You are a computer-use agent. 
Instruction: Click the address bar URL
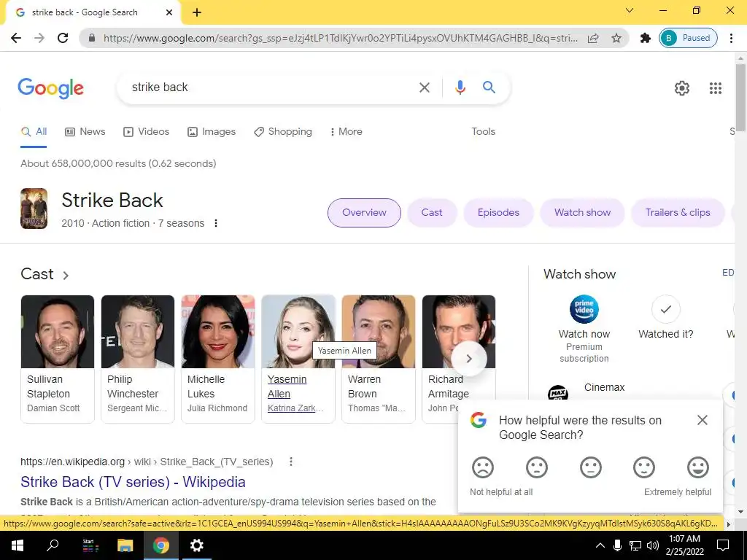340,38
